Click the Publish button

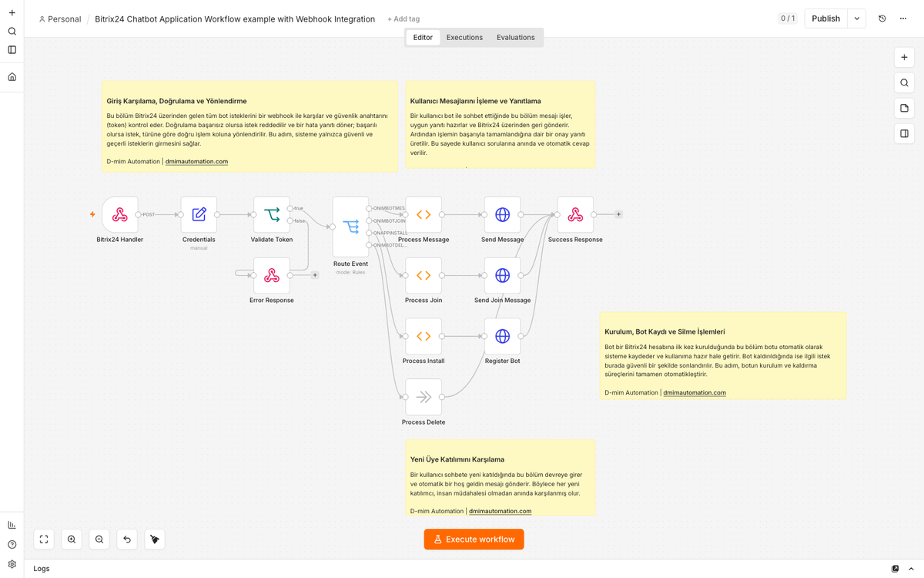pyautogui.click(x=826, y=18)
